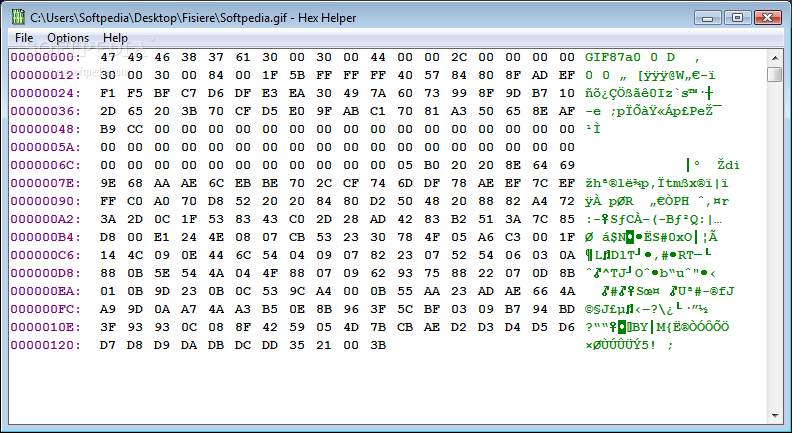The width and height of the screenshot is (792, 433).
Task: Select offset 00000036: row label
Action: point(45,111)
